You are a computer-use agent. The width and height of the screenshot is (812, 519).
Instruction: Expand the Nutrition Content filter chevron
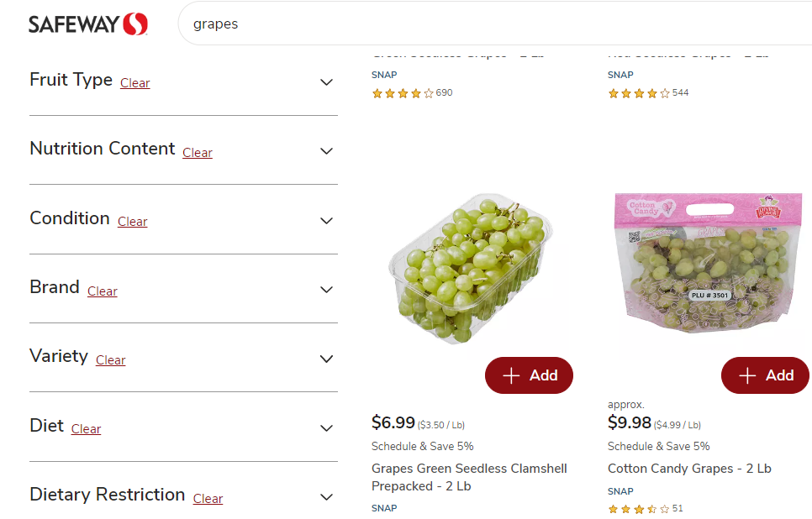coord(327,151)
